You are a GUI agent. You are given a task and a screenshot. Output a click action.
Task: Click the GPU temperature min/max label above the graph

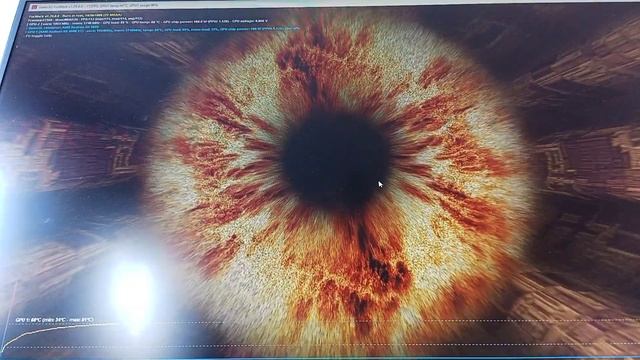(x=55, y=320)
